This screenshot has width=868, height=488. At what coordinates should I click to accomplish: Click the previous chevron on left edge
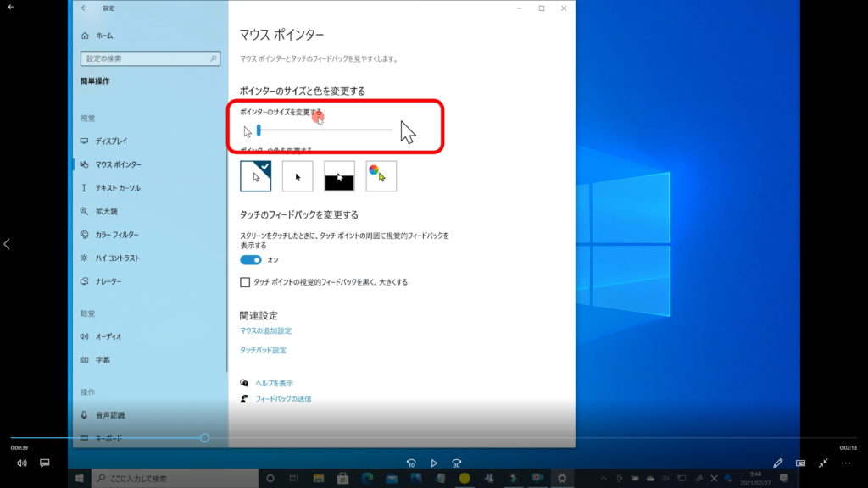7,244
